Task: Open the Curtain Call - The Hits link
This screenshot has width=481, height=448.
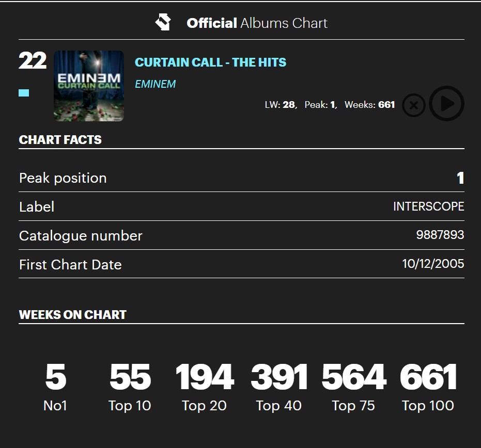Action: [210, 62]
